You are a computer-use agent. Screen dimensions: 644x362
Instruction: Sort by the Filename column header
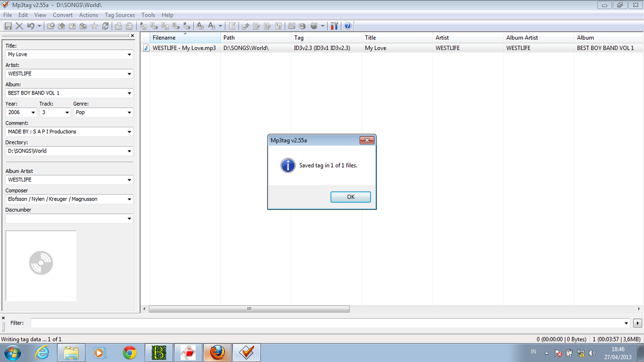click(185, 38)
